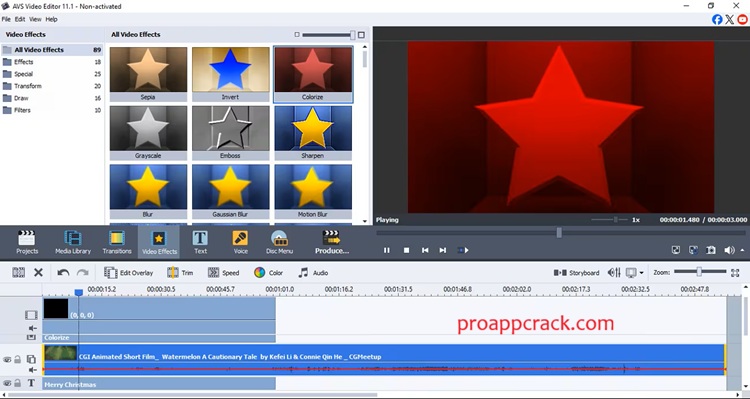Go to next frame button
750x399 pixels.
coord(443,250)
